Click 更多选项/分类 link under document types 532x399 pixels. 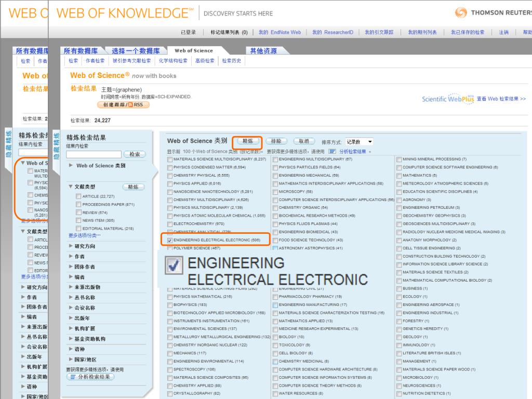[85, 235]
